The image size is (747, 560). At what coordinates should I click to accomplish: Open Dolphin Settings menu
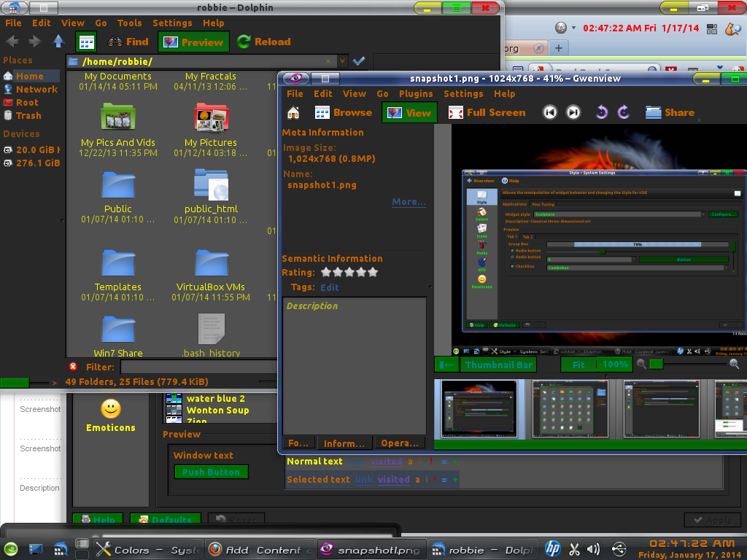[172, 23]
